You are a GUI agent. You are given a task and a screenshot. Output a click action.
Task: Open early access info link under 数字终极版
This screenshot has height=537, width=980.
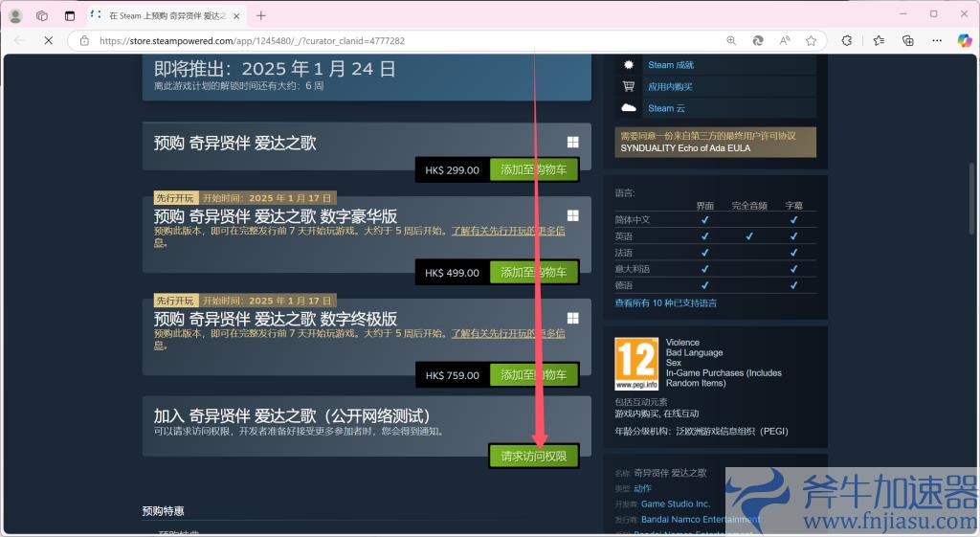point(508,333)
